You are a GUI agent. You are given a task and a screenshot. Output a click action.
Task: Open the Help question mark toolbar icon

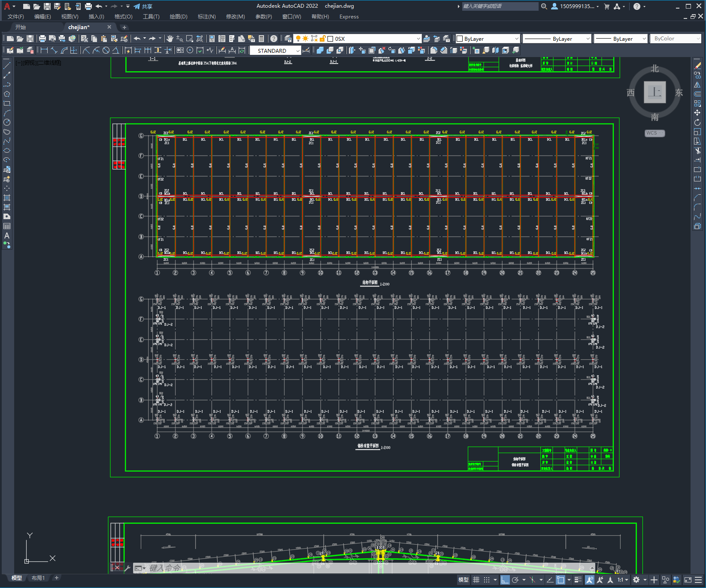(x=274, y=39)
